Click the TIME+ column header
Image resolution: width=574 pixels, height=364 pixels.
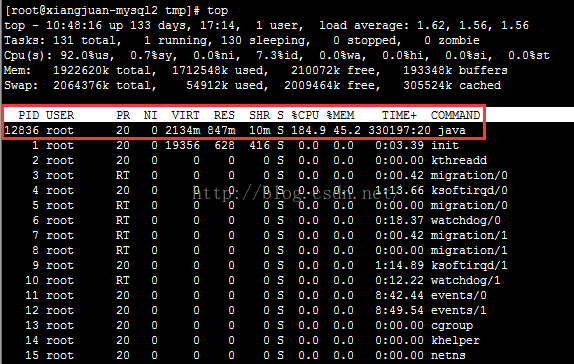tap(399, 115)
